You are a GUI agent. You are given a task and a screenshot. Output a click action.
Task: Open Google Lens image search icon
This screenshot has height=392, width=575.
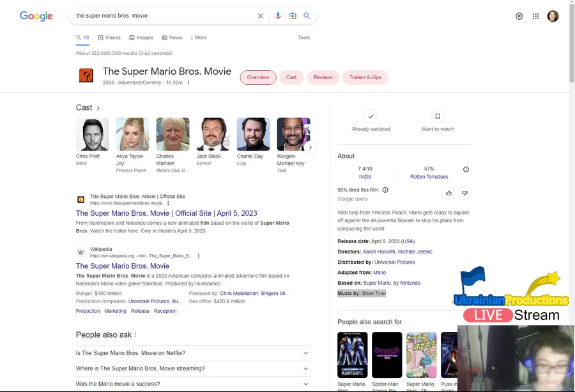point(292,16)
